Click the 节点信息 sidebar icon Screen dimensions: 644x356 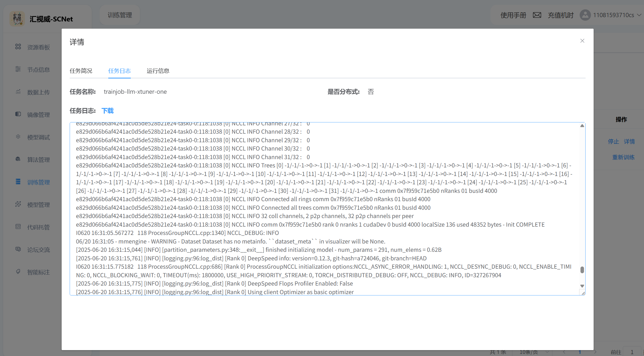(x=18, y=69)
